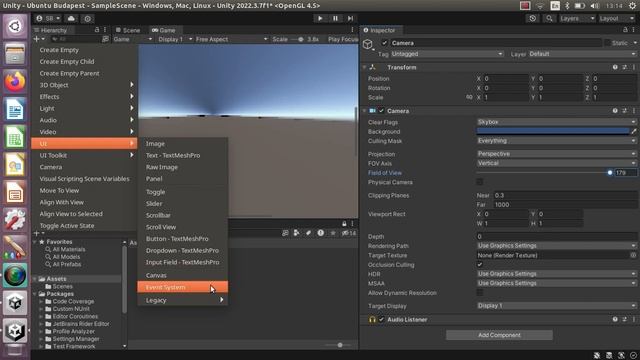Screen dimensions: 640x360
Task: Open Camera component preset icon
Action: (x=624, y=111)
